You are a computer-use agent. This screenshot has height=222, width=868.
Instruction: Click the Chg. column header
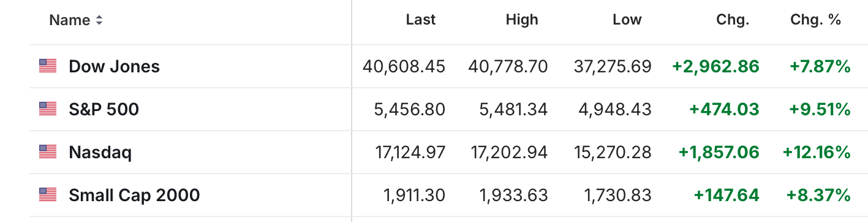point(733,20)
